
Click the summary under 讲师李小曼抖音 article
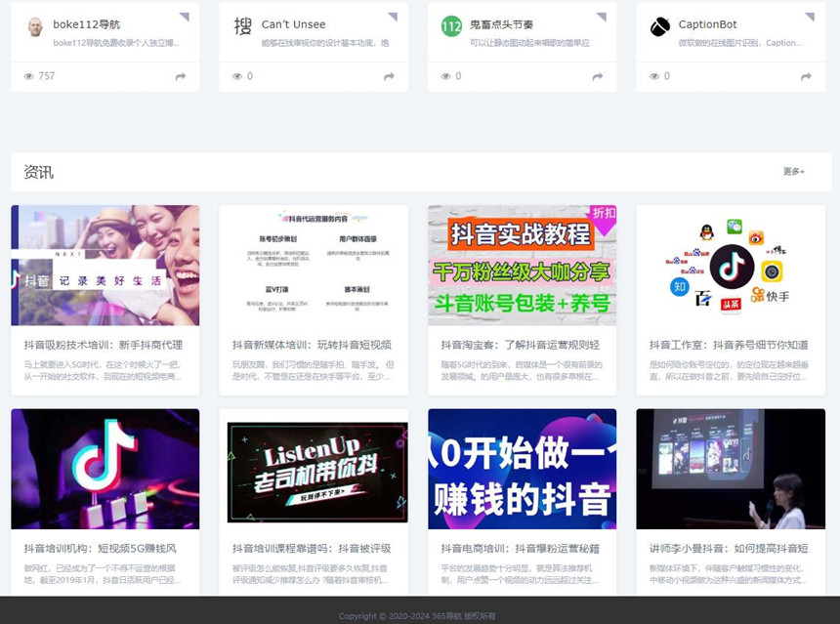point(729,574)
